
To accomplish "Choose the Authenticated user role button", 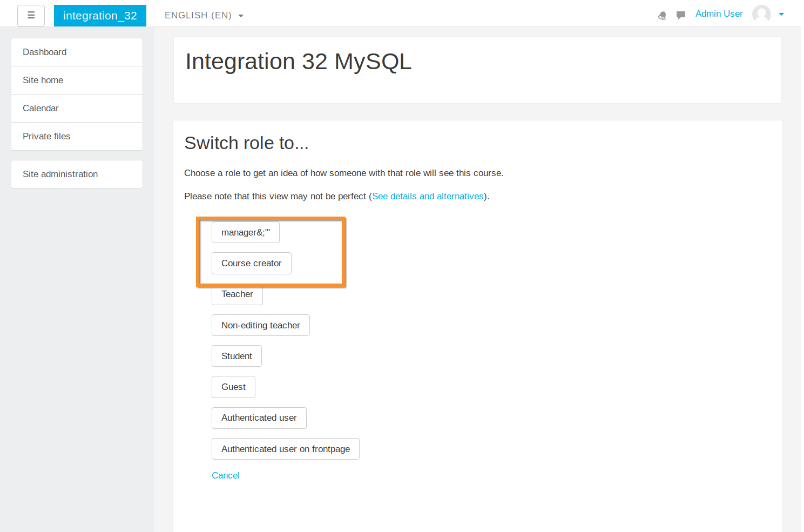I will tap(259, 418).
